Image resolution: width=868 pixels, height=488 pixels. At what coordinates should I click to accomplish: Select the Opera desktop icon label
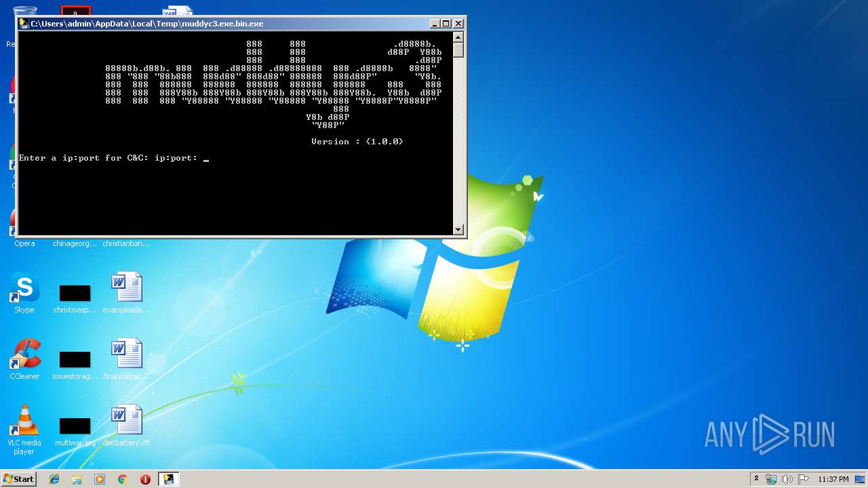click(24, 244)
